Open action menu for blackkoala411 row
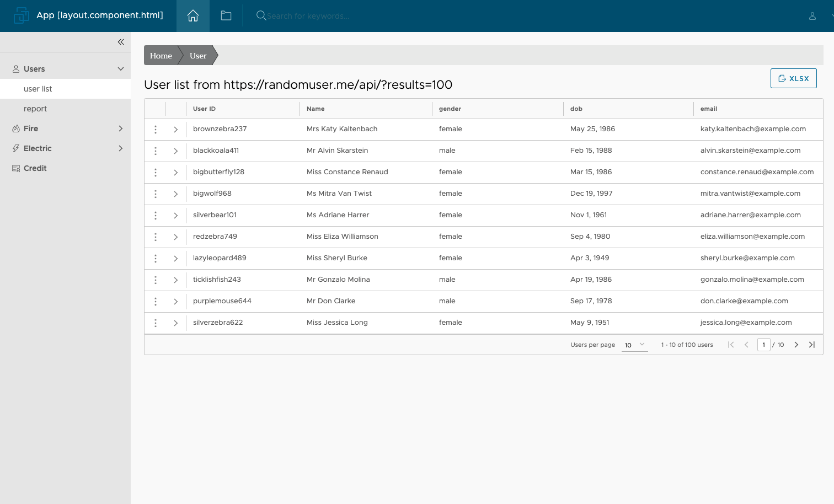Screen dimensions: 834x504 [156, 151]
